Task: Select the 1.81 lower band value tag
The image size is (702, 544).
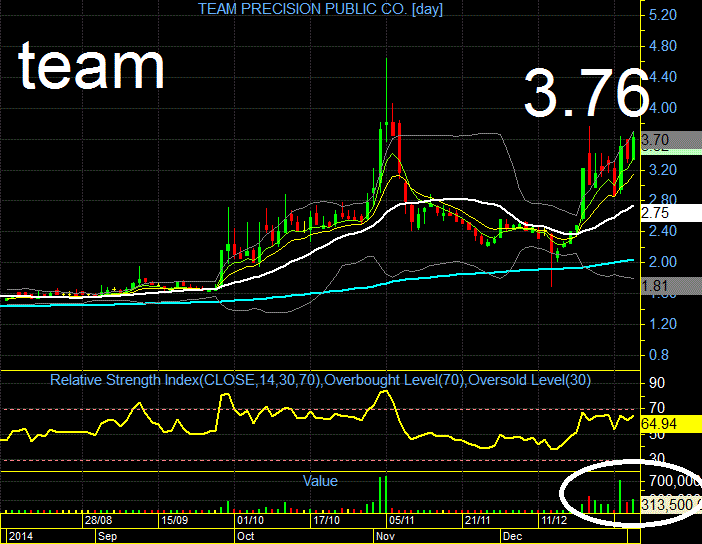Action: pyautogui.click(x=671, y=286)
